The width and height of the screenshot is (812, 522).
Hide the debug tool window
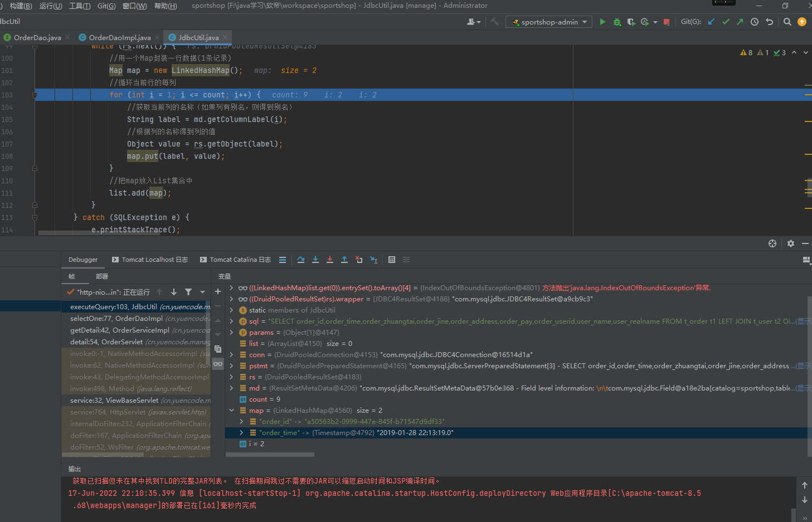805,243
